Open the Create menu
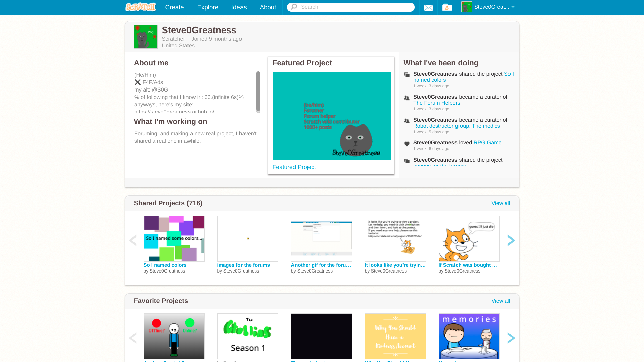Screen dimensions: 644x362 [174, 7]
